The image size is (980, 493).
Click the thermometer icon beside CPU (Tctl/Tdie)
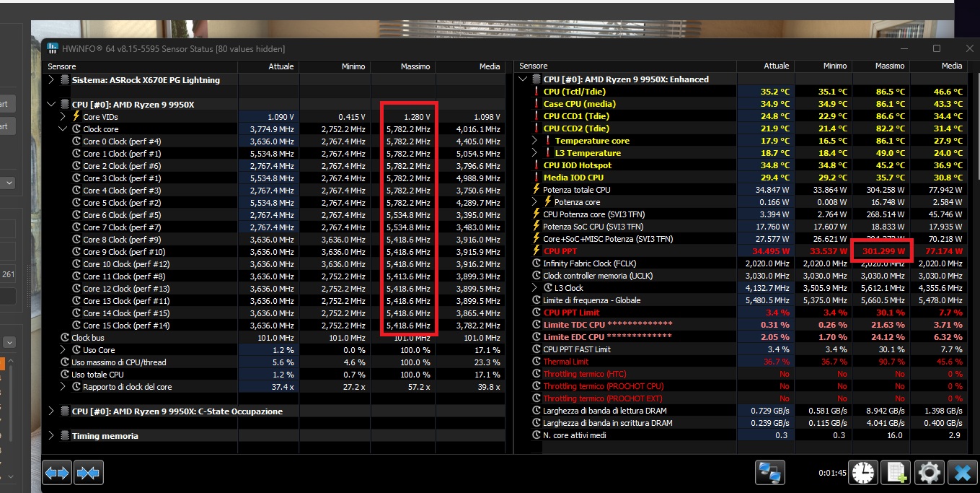pos(536,92)
